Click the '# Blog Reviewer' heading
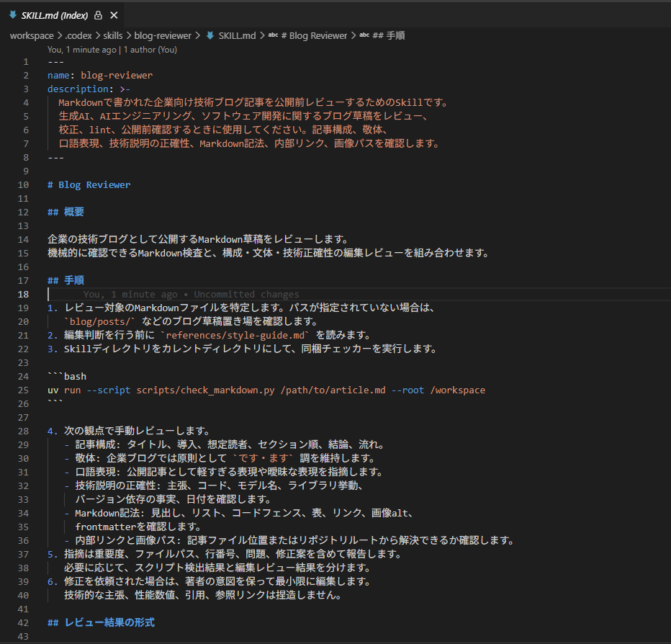The height and width of the screenshot is (644, 671). (89, 185)
